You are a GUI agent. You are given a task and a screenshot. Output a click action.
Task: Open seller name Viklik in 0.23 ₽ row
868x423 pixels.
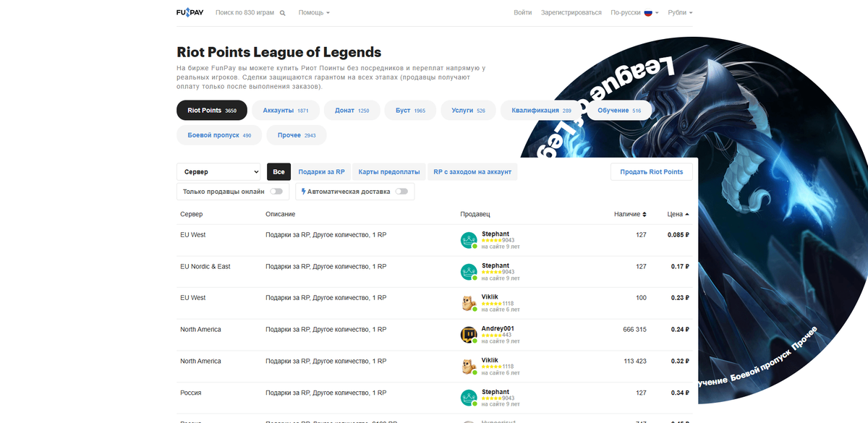click(490, 297)
